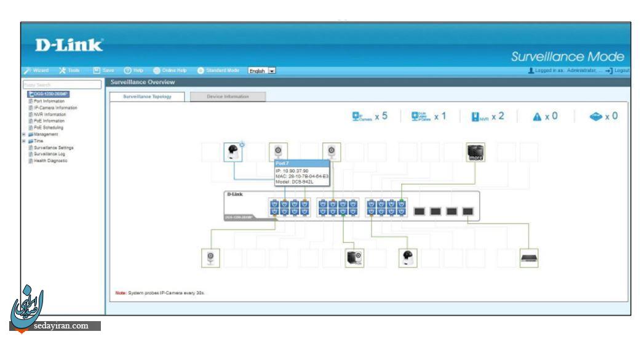Click the IP address 10.90.37.90 in the tooltip
Screen dimensions: 644x342
click(x=292, y=171)
